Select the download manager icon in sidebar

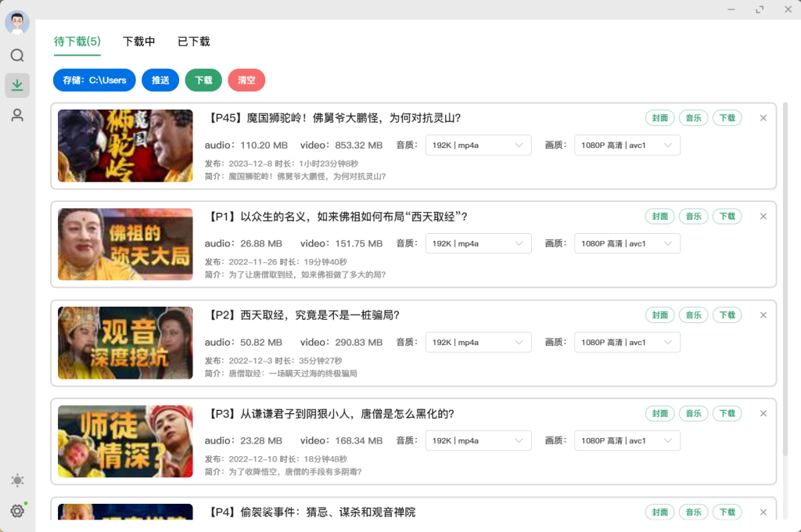(17, 84)
